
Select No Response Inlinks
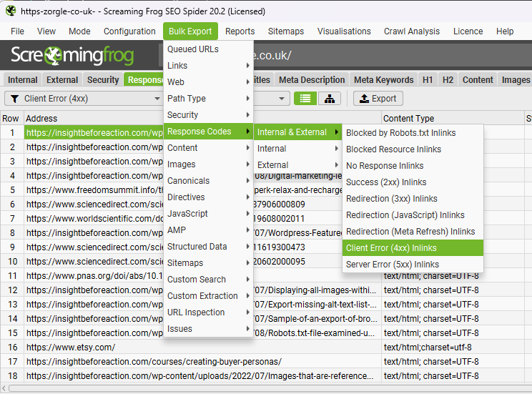point(413,166)
